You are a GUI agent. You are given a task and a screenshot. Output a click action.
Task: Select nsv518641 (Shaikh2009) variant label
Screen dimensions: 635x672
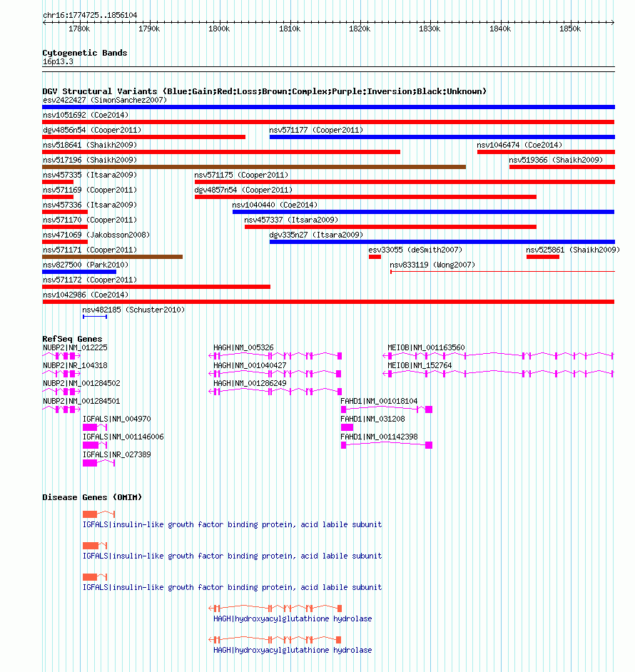pos(90,146)
